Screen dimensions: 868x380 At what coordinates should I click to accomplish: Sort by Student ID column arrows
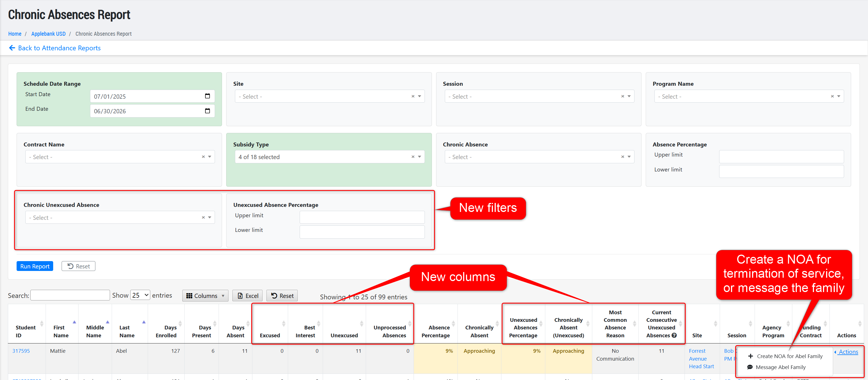[x=42, y=324]
